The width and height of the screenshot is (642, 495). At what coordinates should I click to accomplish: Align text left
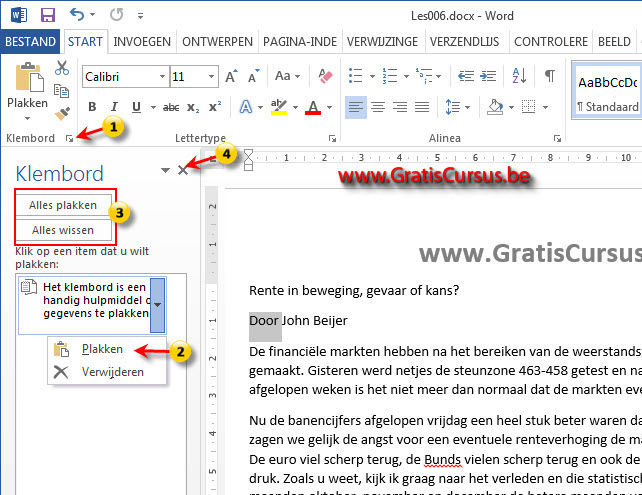(x=355, y=107)
